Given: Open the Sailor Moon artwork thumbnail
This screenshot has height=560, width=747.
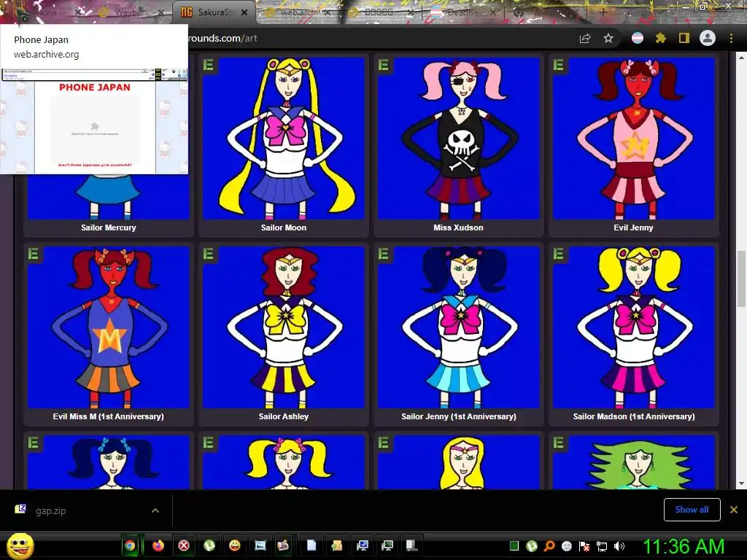Looking at the screenshot, I should pos(284,138).
